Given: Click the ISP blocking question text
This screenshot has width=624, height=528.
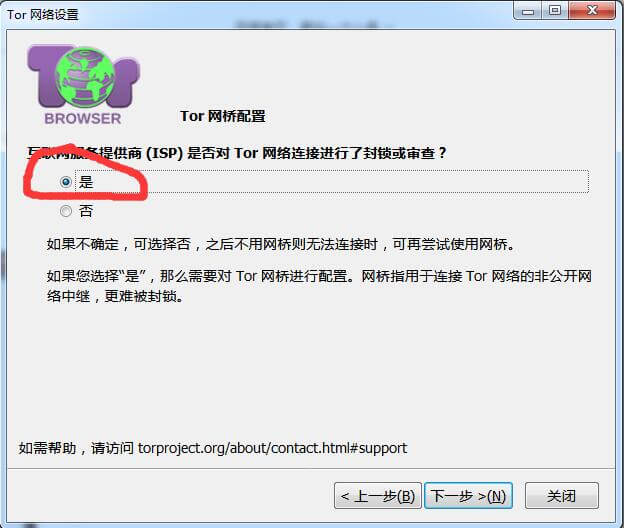Looking at the screenshot, I should (237, 153).
